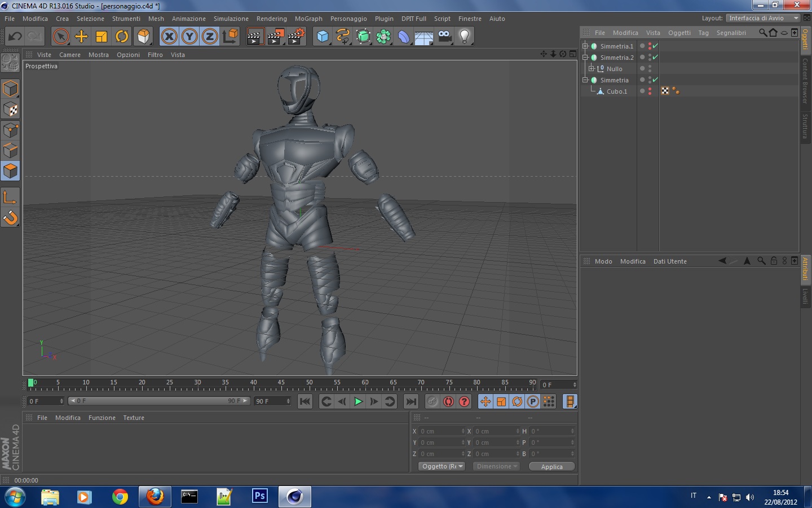This screenshot has width=812, height=508.
Task: Collapse the Simmetria object hierarchy
Action: 585,80
